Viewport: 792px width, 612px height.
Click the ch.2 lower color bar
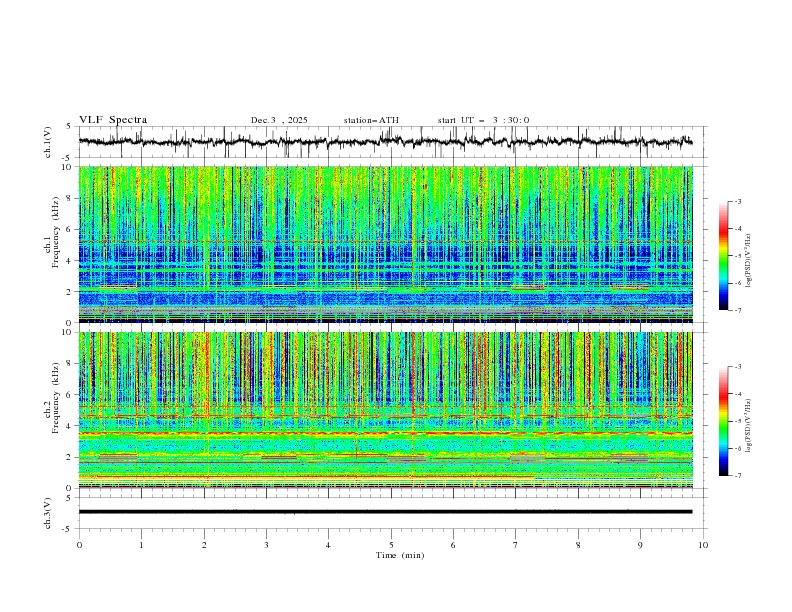click(723, 421)
